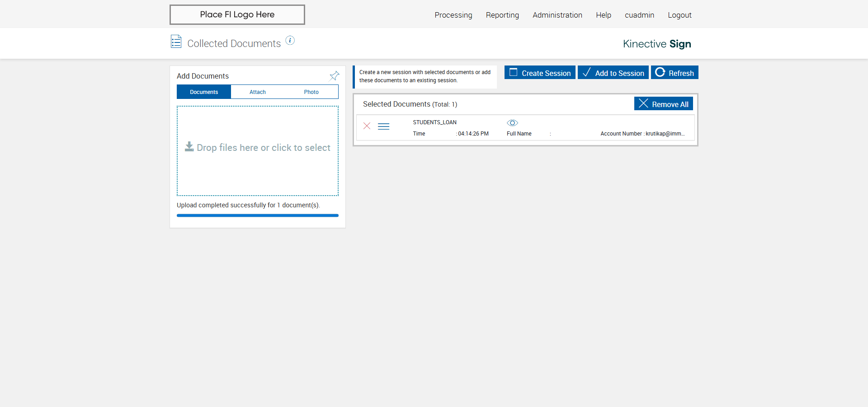Click the pin icon in Add Documents
The image size is (868, 407).
point(334,76)
